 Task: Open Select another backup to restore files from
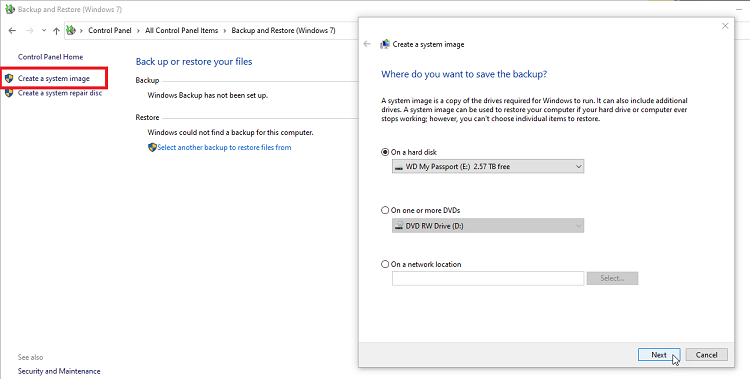click(224, 147)
